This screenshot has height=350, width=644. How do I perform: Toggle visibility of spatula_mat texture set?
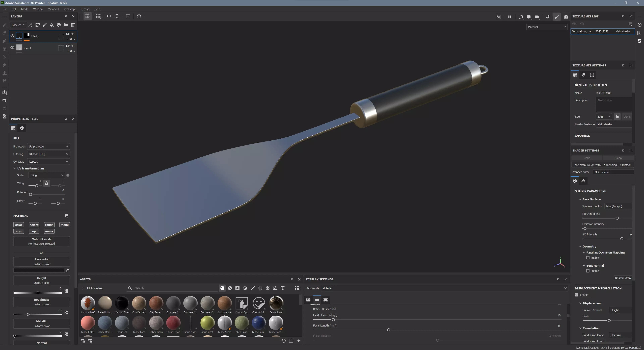pos(573,31)
